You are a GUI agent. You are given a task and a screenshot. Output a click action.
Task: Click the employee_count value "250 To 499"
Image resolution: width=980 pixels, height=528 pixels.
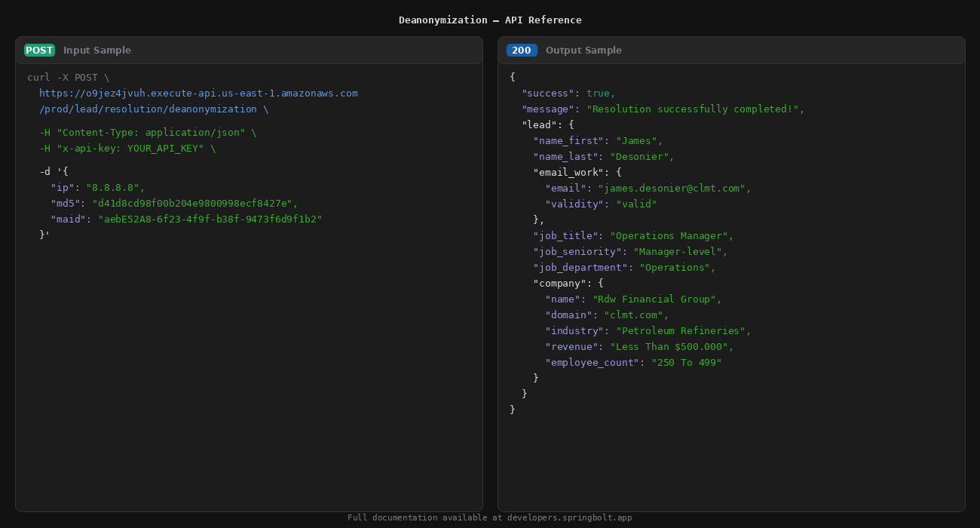(x=687, y=363)
